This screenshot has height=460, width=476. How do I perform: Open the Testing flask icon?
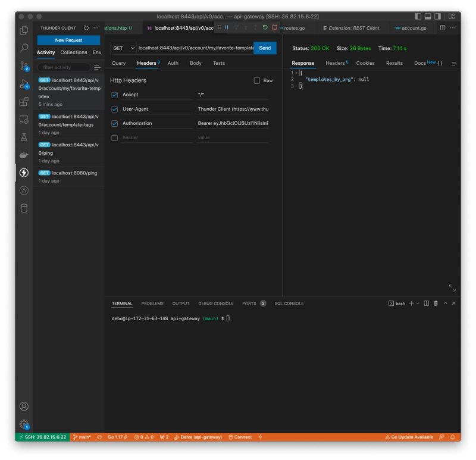point(24,137)
